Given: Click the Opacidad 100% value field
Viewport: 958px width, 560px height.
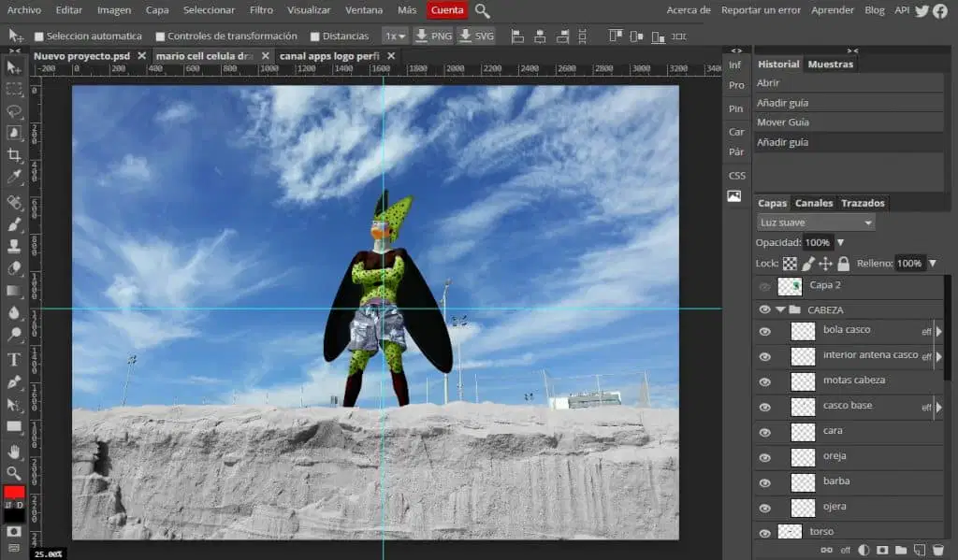Looking at the screenshot, I should (x=818, y=242).
